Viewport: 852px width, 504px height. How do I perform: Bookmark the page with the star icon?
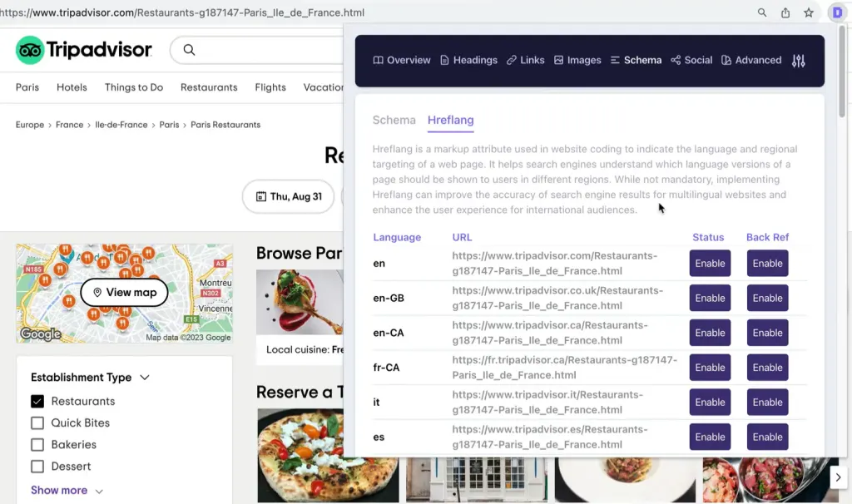tap(809, 12)
